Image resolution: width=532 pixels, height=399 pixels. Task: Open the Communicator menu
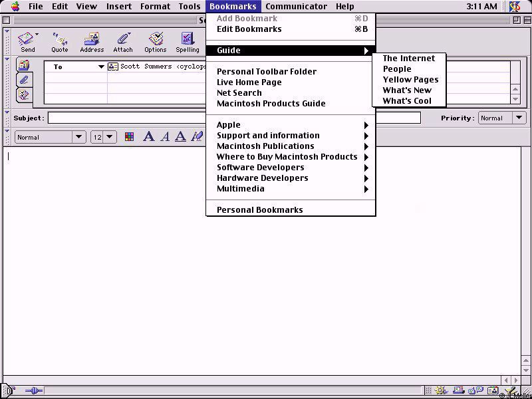(x=296, y=7)
